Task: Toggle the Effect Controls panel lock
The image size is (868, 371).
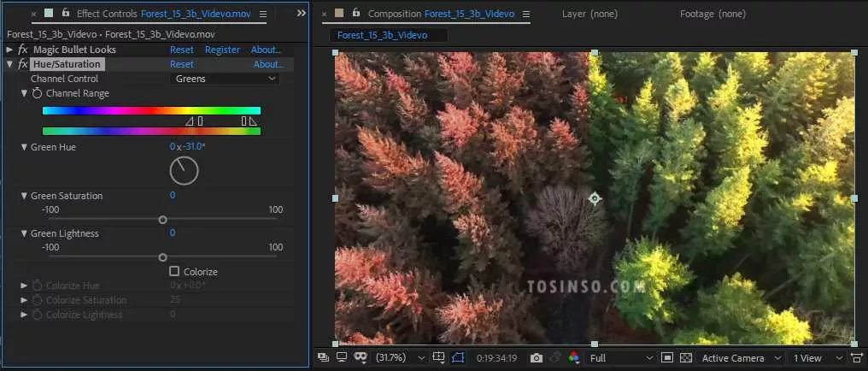Action: pyautogui.click(x=66, y=13)
